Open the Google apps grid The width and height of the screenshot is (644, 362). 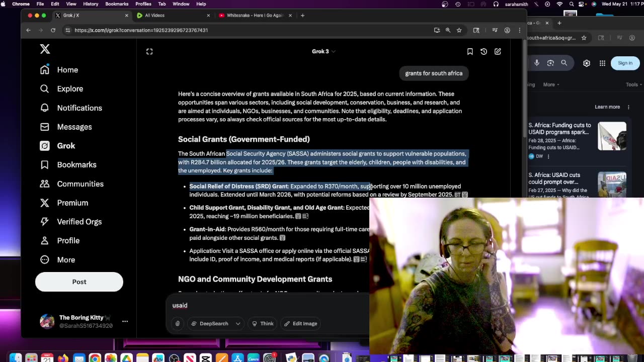tap(602, 63)
